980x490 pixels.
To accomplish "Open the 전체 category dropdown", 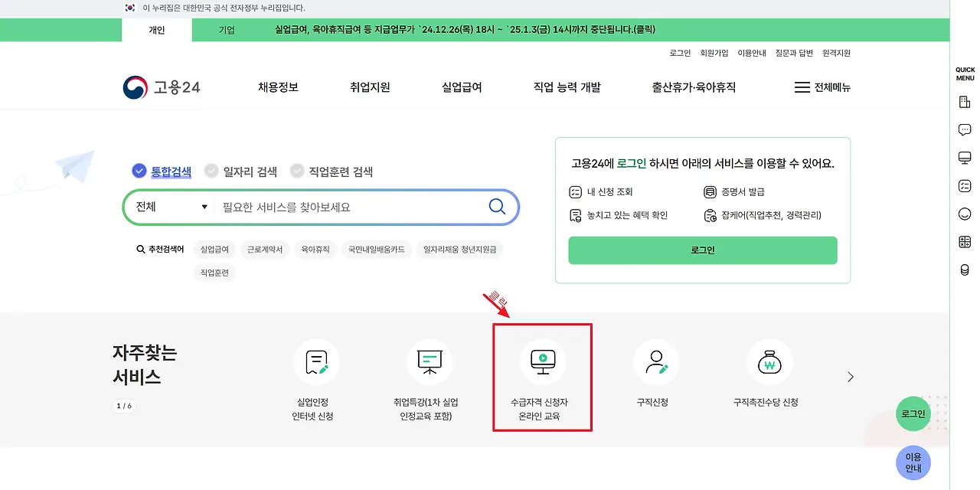I will pos(171,207).
